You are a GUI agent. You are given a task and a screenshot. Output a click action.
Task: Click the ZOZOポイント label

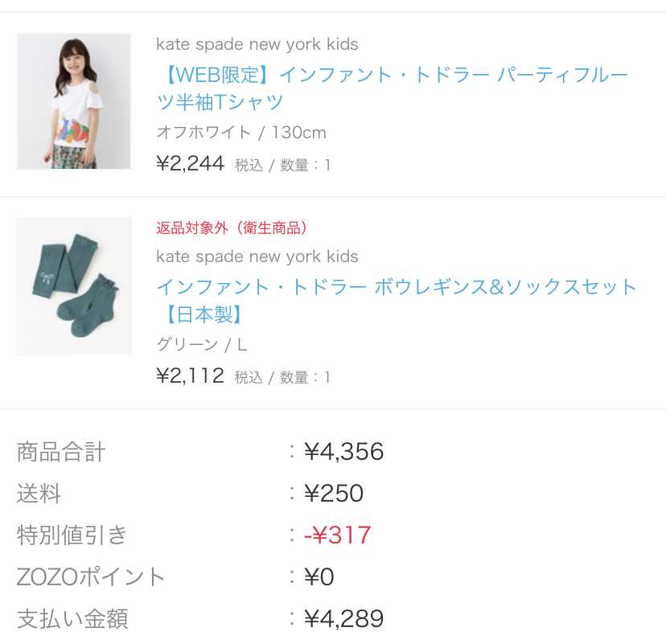pos(91,577)
